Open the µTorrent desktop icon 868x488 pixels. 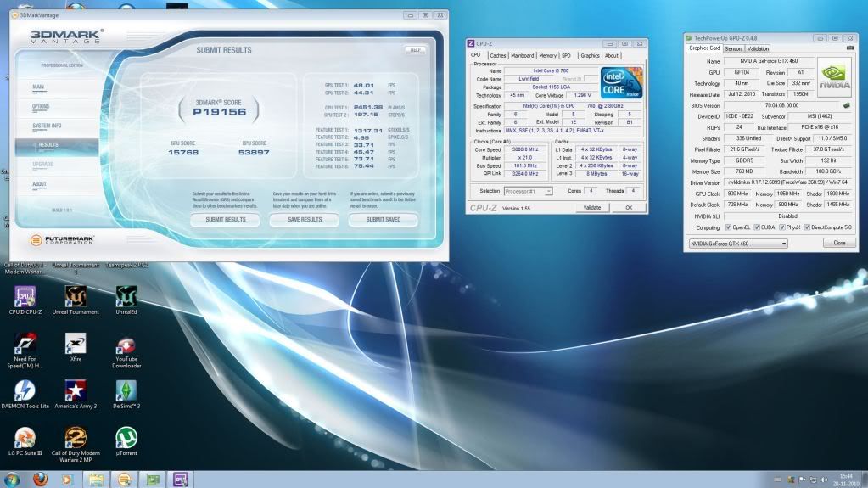coord(126,441)
